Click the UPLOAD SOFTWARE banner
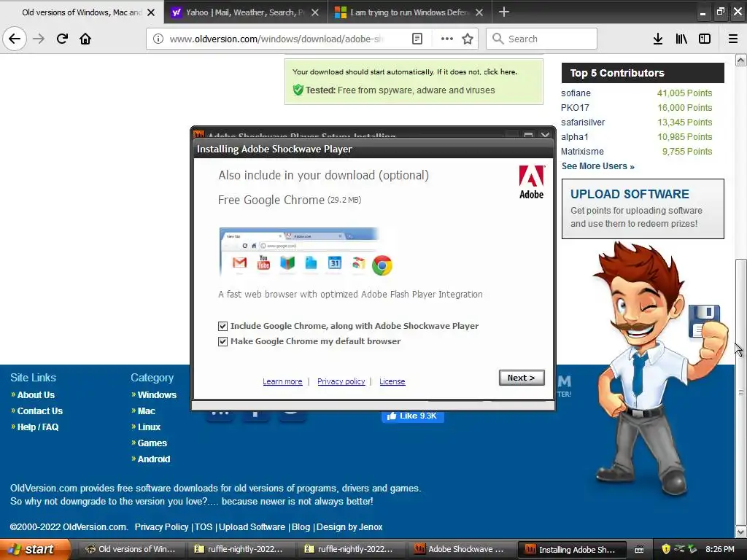 click(x=643, y=209)
